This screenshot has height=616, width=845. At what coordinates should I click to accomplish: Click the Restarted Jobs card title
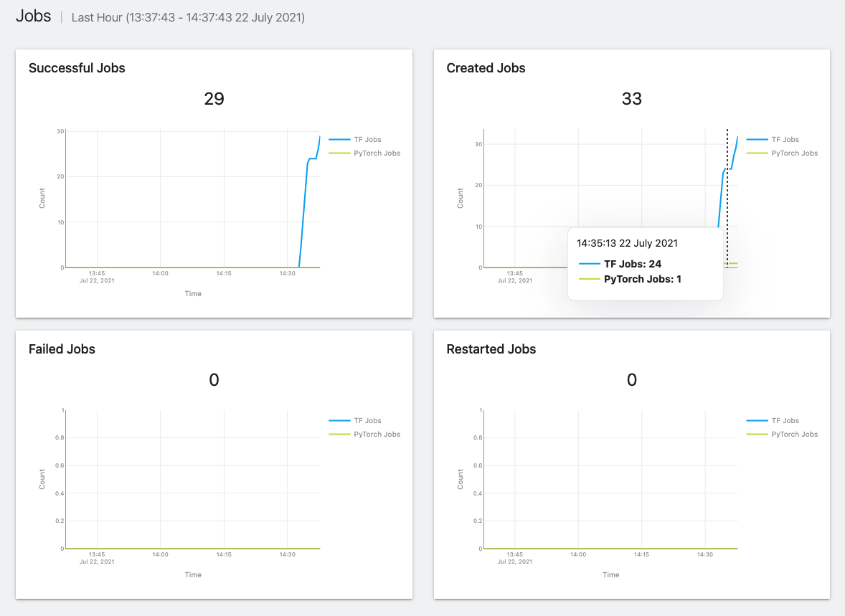click(491, 349)
